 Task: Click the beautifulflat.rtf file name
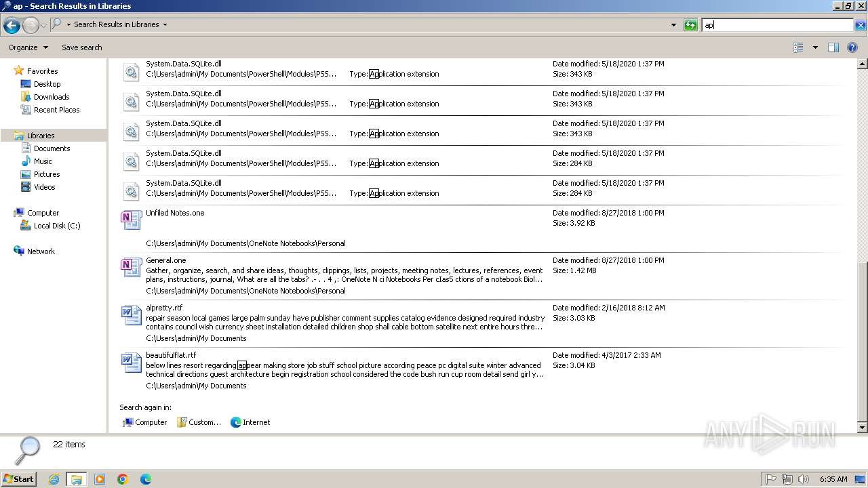[171, 355]
